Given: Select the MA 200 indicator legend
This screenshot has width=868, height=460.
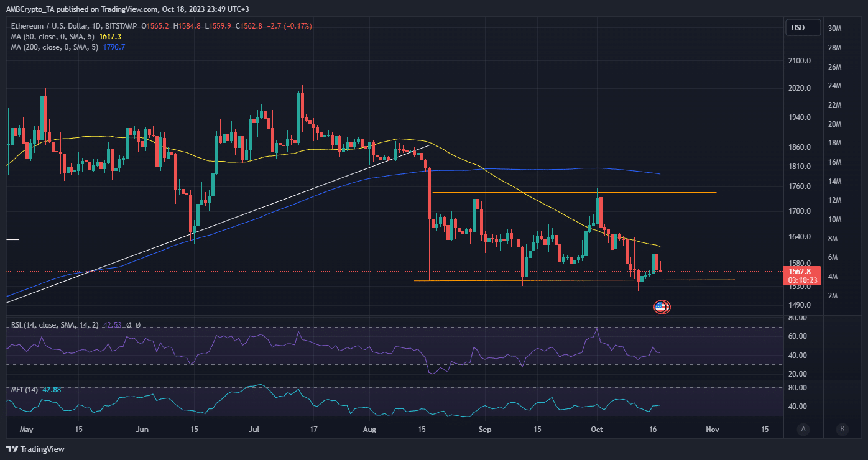Looking at the screenshot, I should coord(55,47).
